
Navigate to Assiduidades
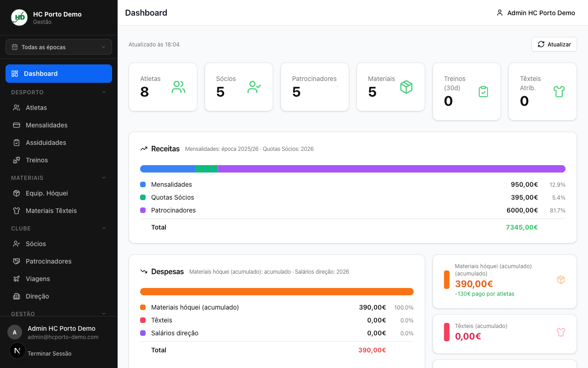click(x=59, y=143)
